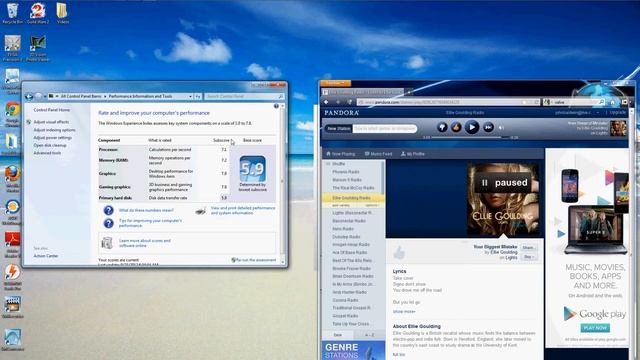Screen dimensions: 640x360
Task: Click All Control Panel Items breadcrumb
Action: pyautogui.click(x=81, y=96)
